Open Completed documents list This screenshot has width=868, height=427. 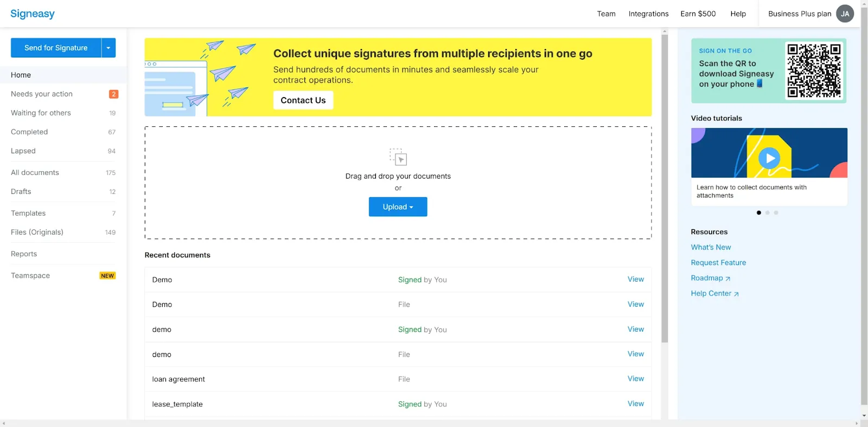coord(63,132)
